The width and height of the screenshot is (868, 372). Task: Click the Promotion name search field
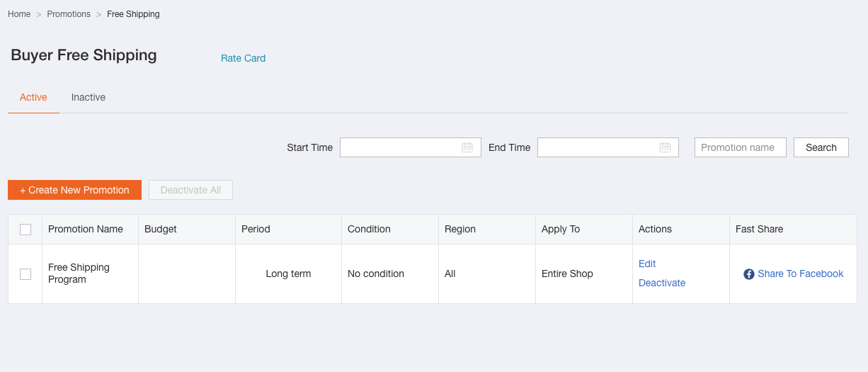[741, 147]
